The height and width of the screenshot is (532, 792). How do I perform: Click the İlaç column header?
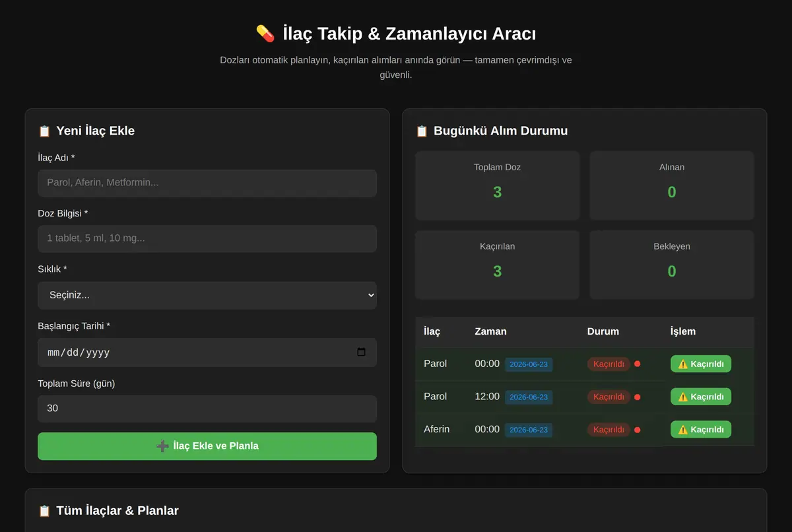tap(432, 331)
